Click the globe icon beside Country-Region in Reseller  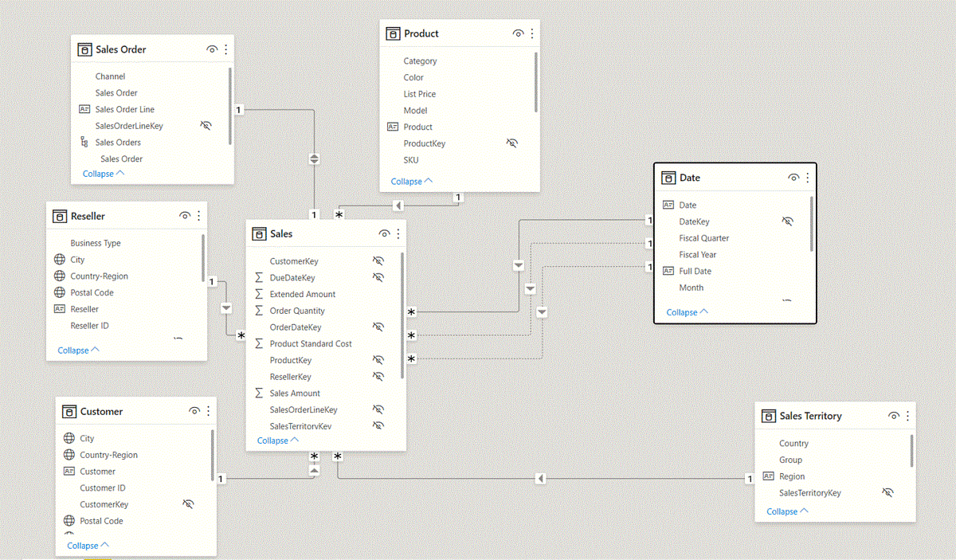click(58, 276)
